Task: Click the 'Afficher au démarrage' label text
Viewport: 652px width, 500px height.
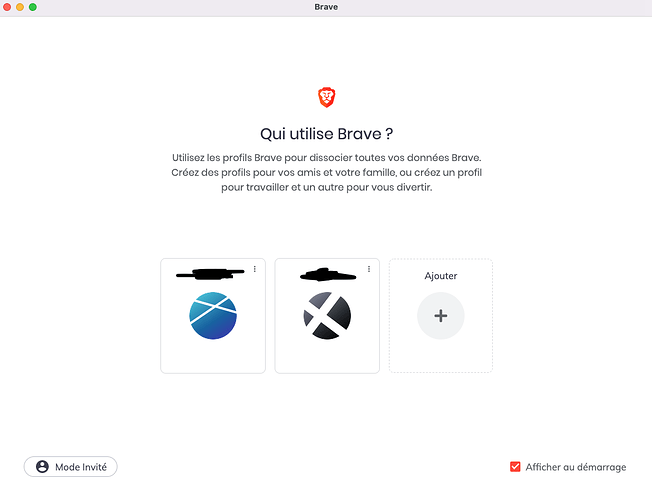Action: (x=576, y=467)
